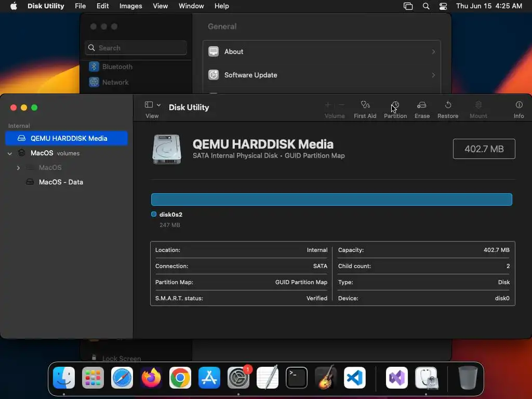Click the Stage Manager menu bar icon
Viewport: 532px width, 399px height.
(x=408, y=6)
